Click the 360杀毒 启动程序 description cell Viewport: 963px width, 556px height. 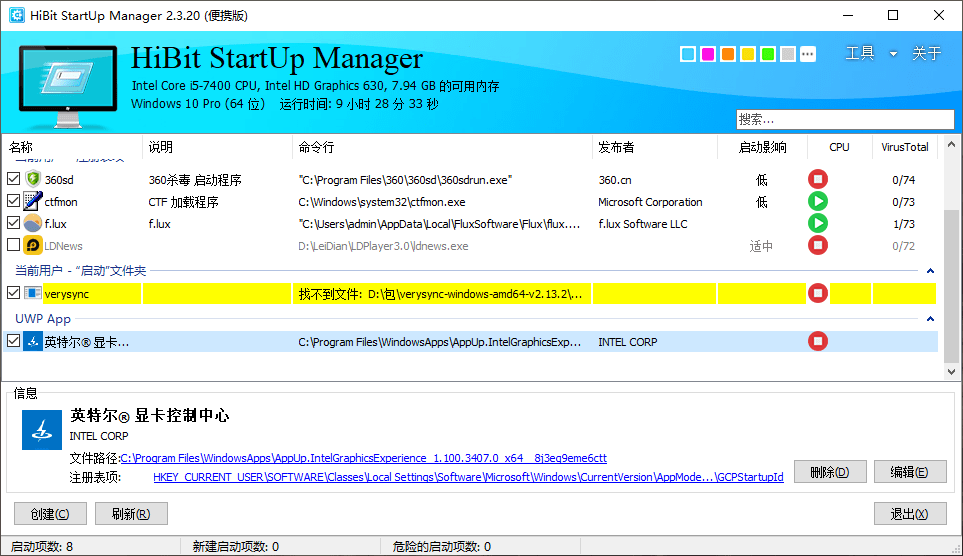(195, 180)
